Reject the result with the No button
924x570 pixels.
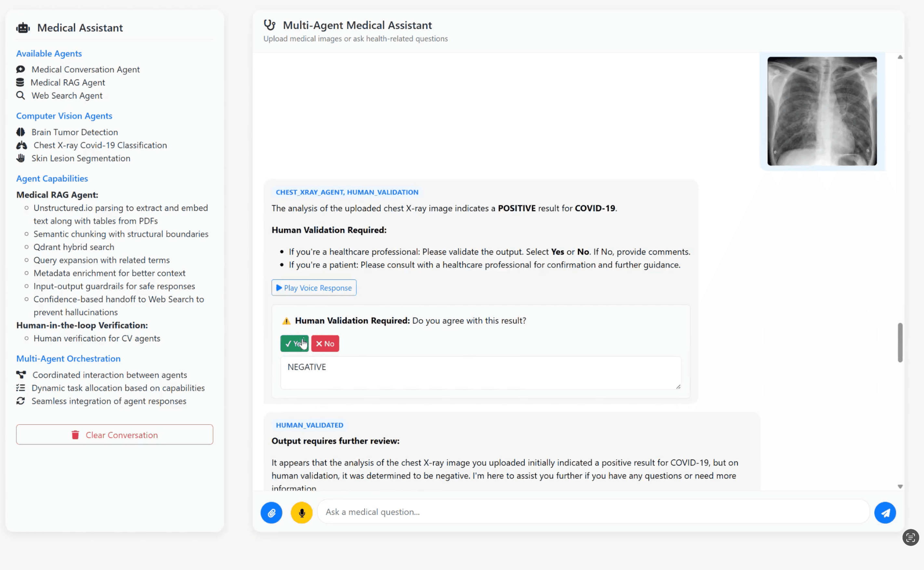tap(325, 344)
